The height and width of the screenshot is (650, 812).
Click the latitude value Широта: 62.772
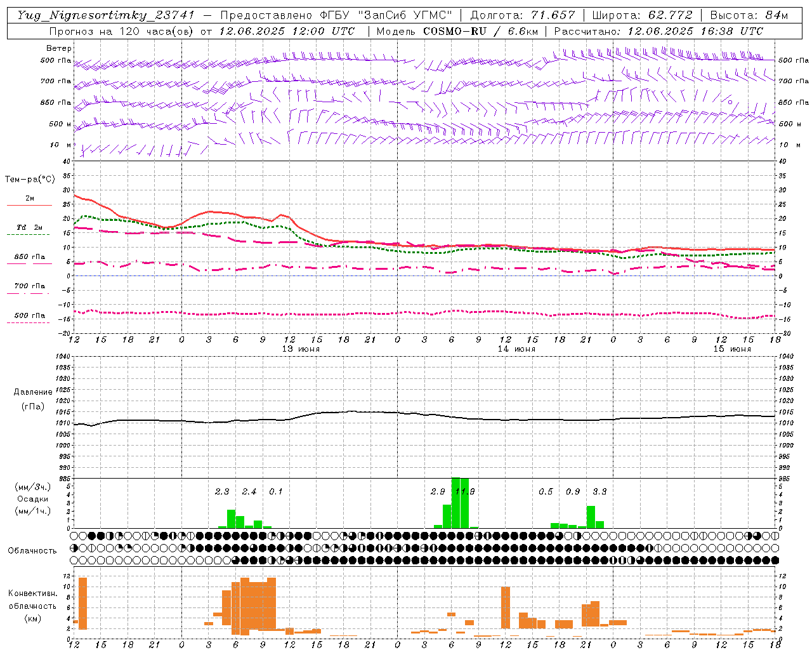point(642,15)
